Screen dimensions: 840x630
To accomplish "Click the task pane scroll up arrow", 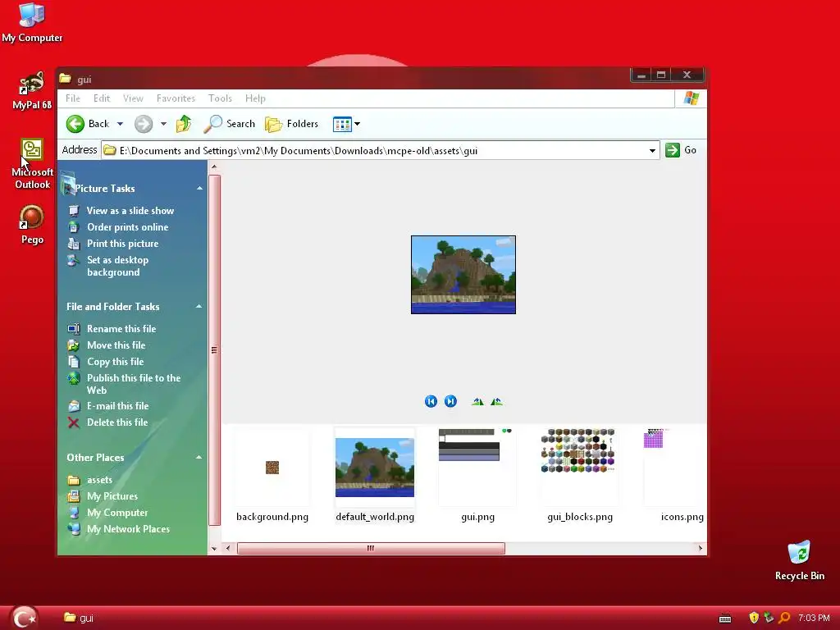I will [x=214, y=167].
